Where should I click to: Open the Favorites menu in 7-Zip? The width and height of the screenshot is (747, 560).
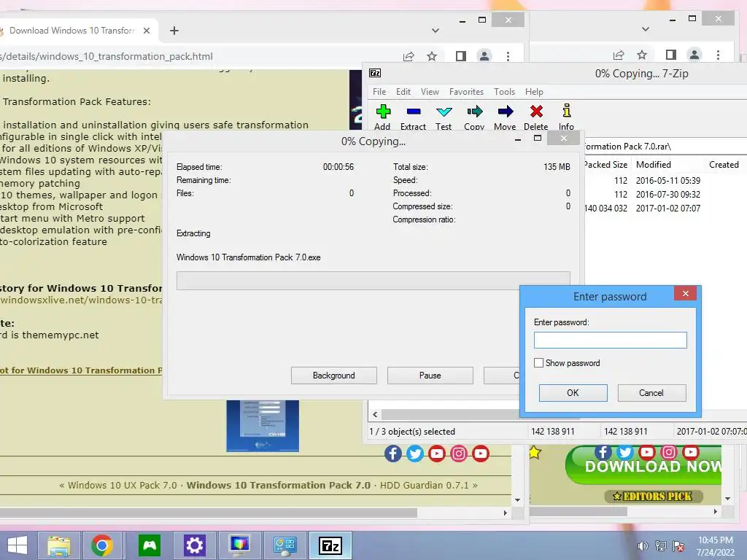[466, 91]
